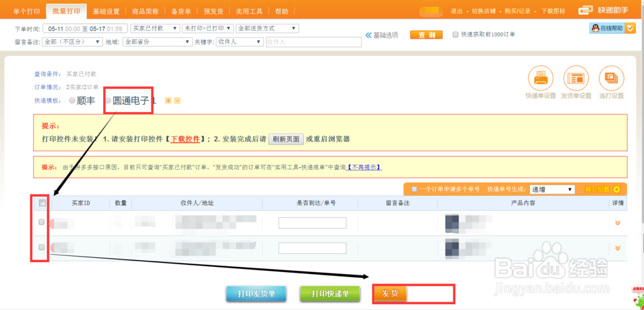Click the orange 查询 button
Viewport: 644px width, 310px height.
[x=426, y=35]
